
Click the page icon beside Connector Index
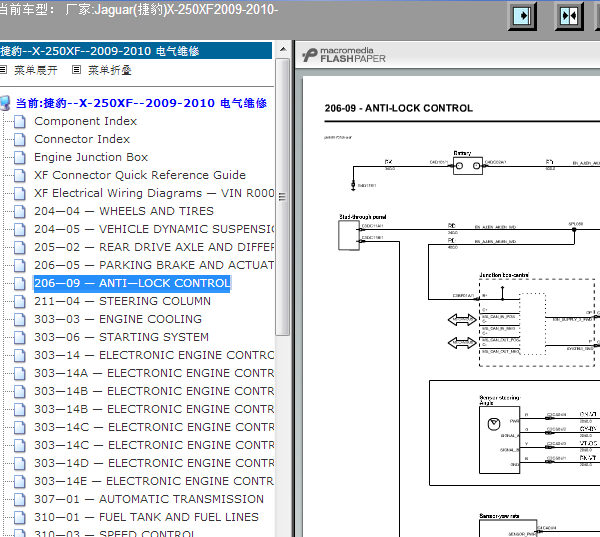click(20, 140)
